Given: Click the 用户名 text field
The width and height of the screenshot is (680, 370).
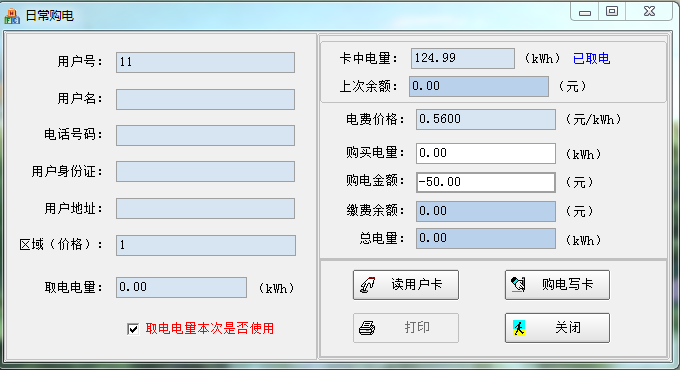Looking at the screenshot, I should [x=206, y=99].
